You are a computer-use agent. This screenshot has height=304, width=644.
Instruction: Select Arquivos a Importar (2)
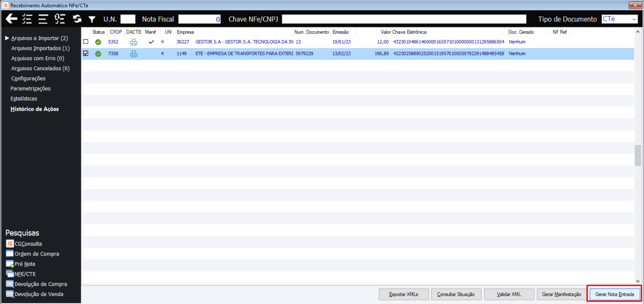pyautogui.click(x=40, y=38)
